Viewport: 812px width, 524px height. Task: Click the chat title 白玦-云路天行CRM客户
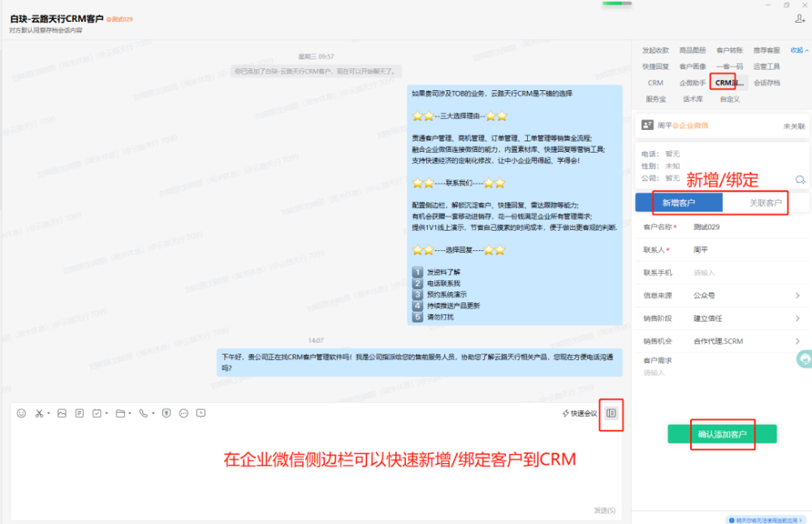click(57, 19)
